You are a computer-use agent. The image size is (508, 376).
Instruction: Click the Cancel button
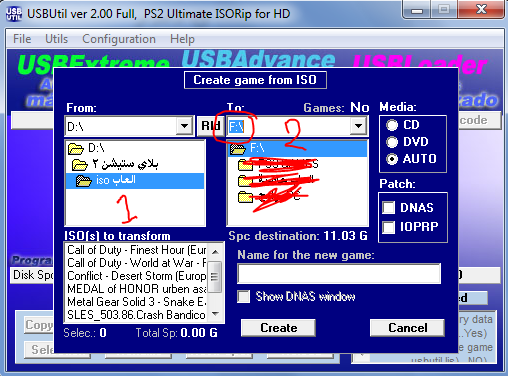[407, 328]
